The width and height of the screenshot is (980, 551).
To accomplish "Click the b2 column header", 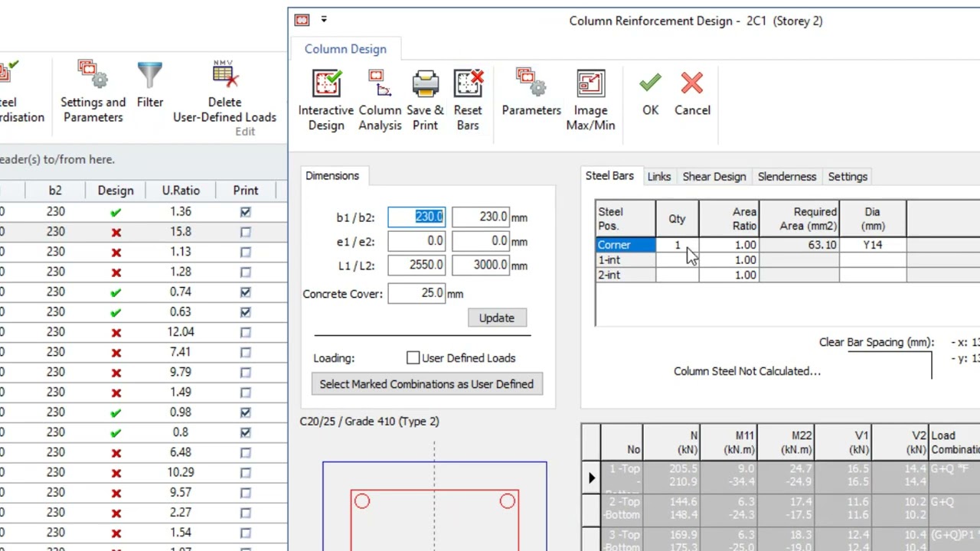I will click(55, 191).
